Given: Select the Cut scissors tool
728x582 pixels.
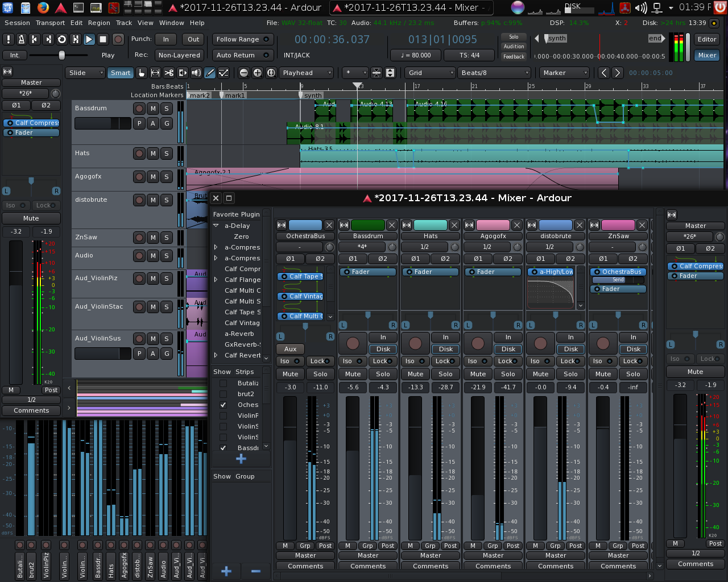Looking at the screenshot, I should [169, 73].
